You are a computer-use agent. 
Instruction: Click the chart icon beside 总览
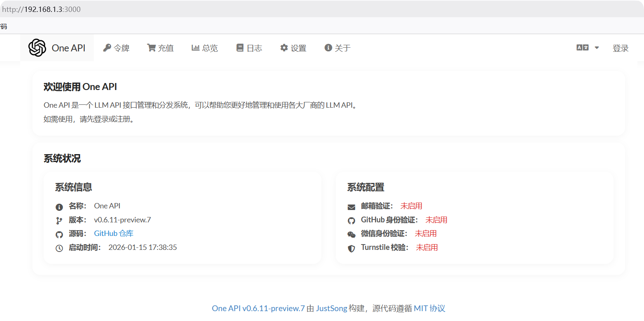(196, 47)
